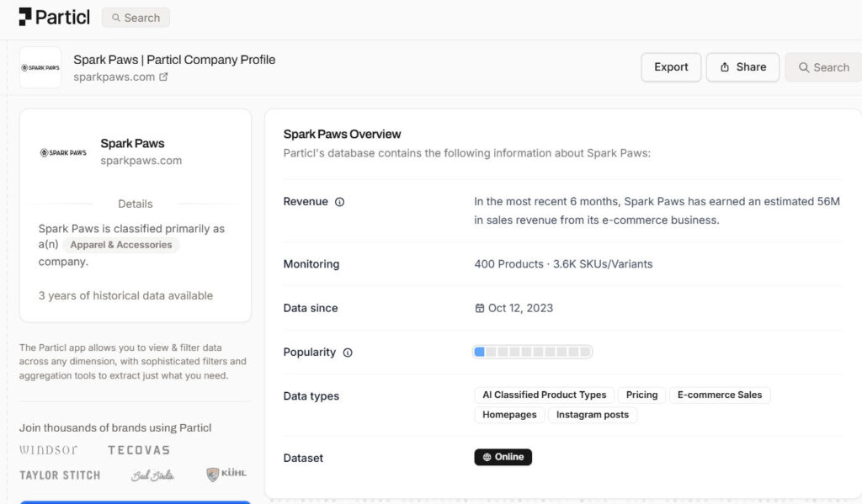The image size is (862, 504).
Task: Click '3 years of historical data available' text
Action: coord(125,295)
